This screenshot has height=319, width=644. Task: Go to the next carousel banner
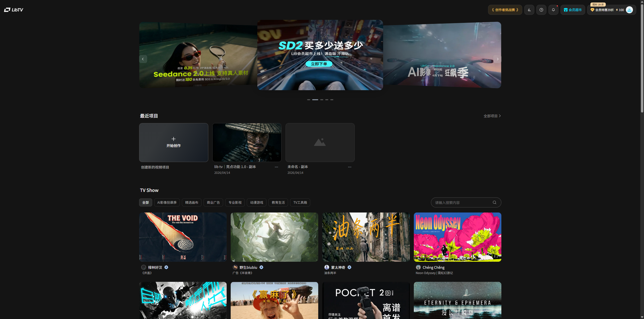[x=497, y=59]
